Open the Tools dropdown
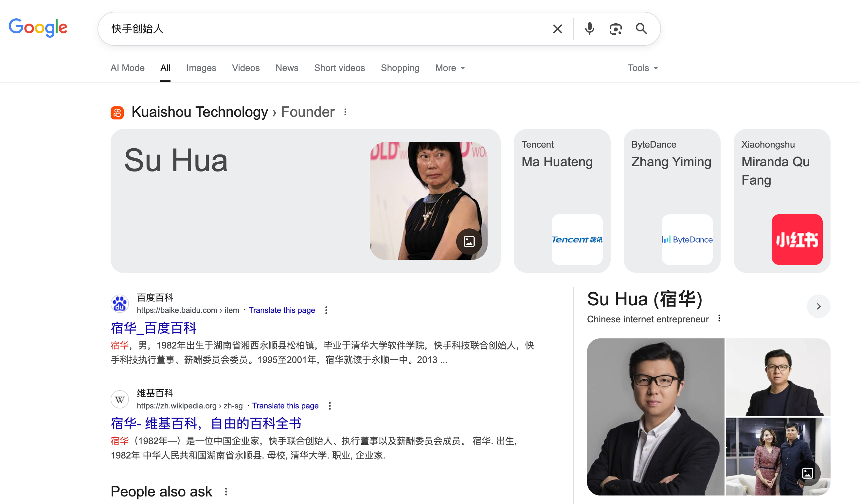The height and width of the screenshot is (504, 860). click(643, 68)
